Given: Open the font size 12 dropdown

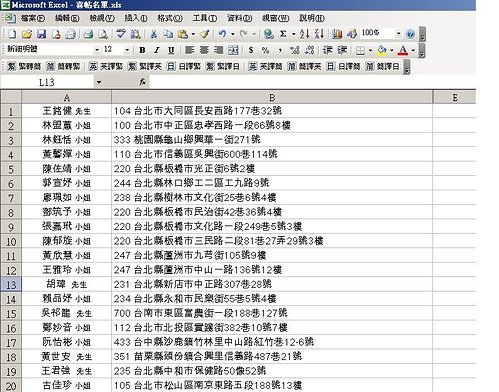Looking at the screenshot, I should point(127,50).
